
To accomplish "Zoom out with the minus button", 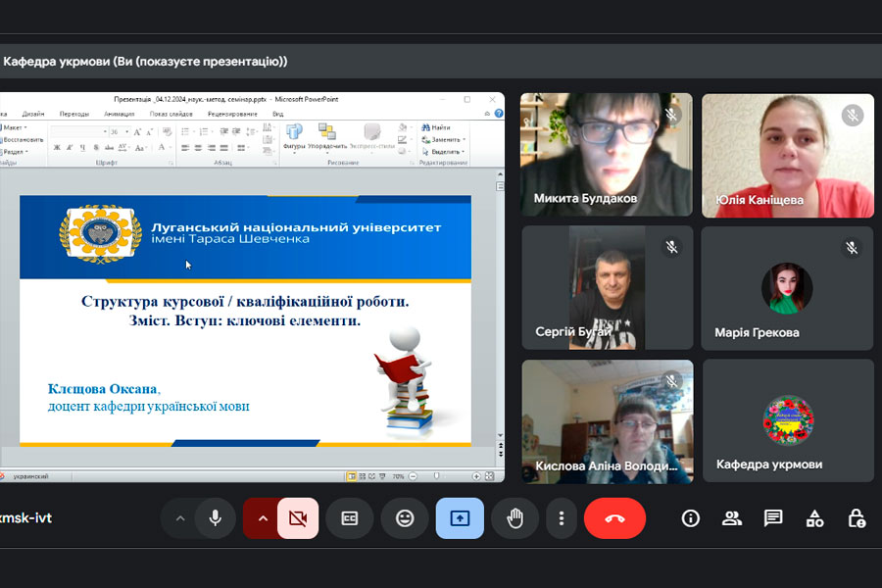I will [413, 476].
